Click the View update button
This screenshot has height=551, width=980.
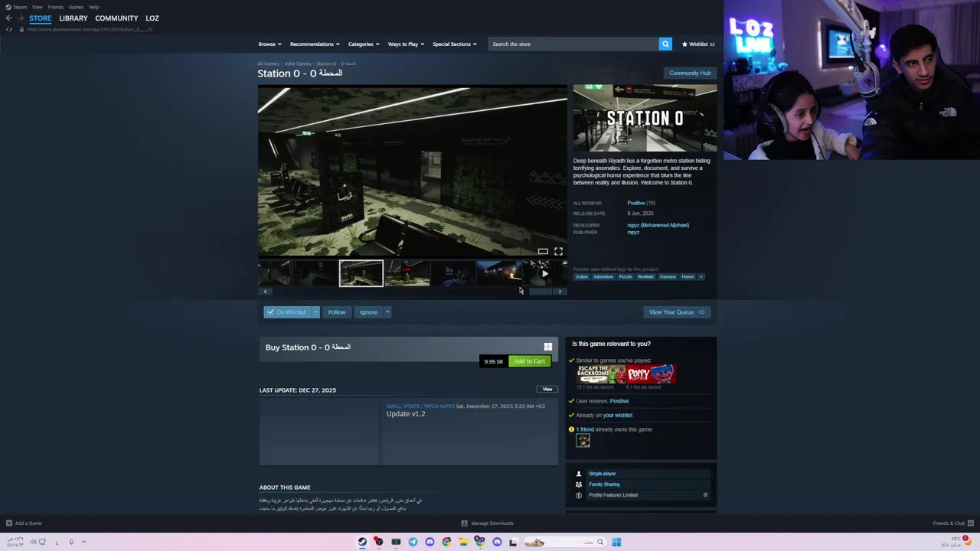coord(547,390)
